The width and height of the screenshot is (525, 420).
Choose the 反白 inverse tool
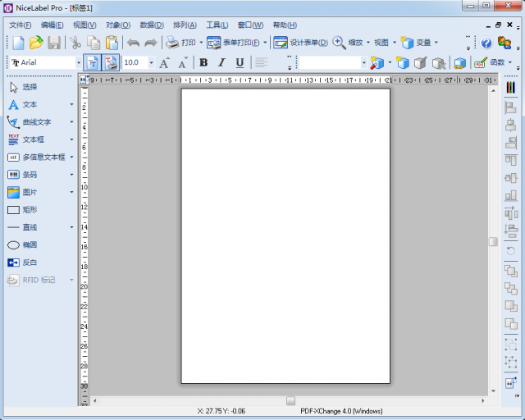click(29, 262)
